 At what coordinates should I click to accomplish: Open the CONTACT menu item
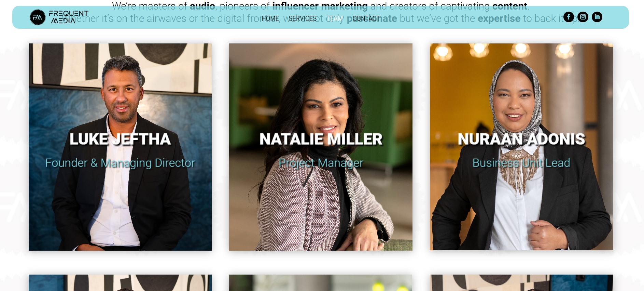coord(366,18)
